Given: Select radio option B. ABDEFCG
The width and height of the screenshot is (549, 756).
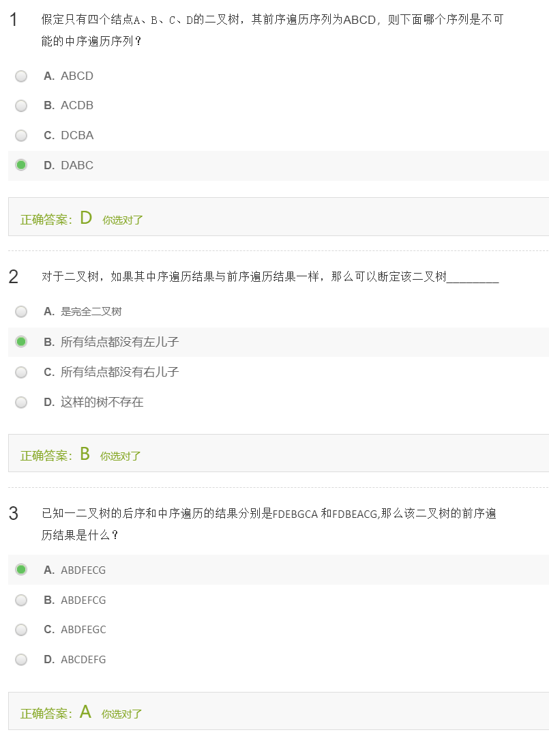Looking at the screenshot, I should point(21,600).
